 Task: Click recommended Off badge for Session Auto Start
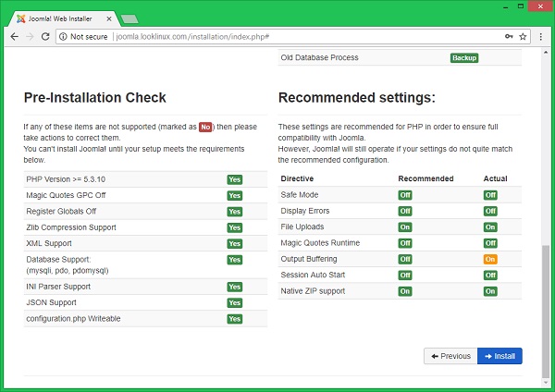point(405,276)
